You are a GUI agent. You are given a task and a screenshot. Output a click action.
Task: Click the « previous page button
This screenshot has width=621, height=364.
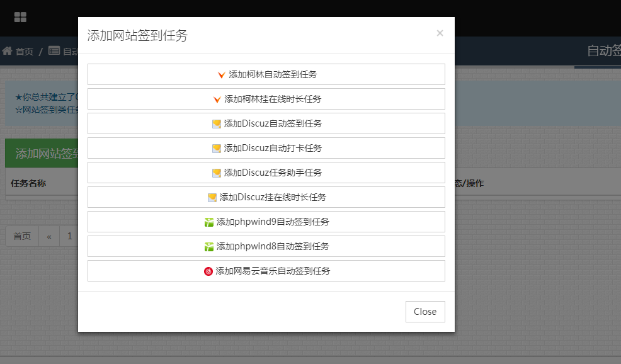[x=48, y=236]
